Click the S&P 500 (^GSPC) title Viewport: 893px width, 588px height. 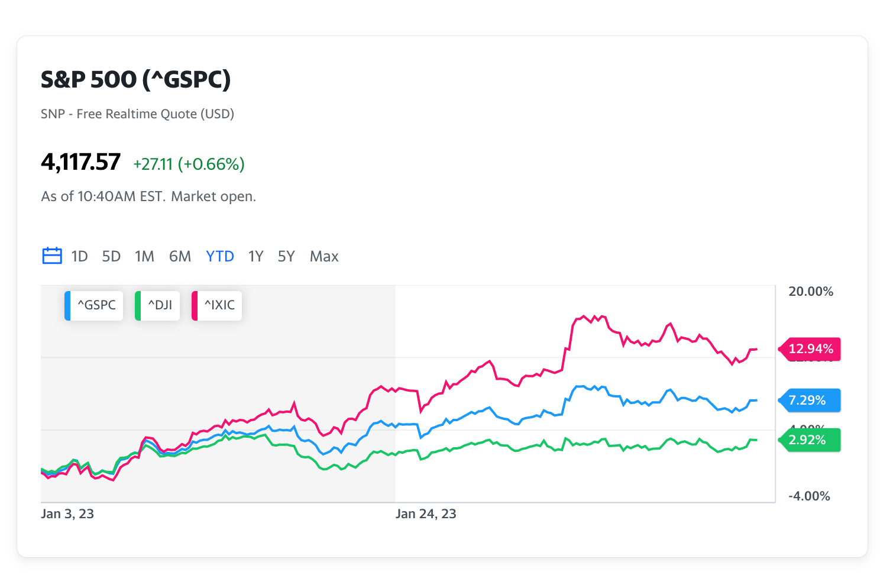(135, 79)
